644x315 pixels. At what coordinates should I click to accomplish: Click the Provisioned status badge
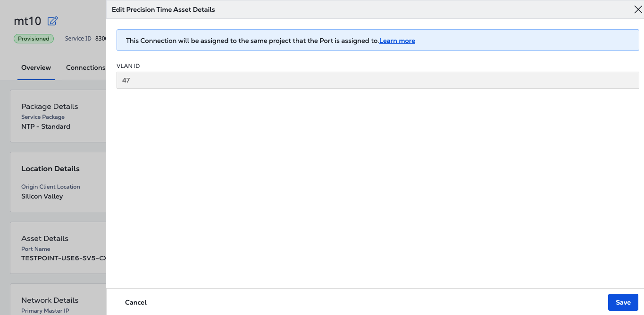point(33,39)
